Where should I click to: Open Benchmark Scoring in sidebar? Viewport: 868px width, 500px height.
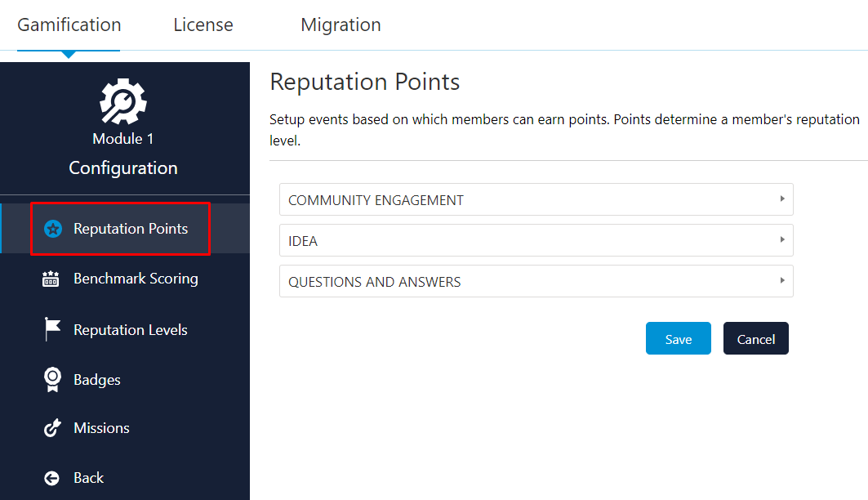coord(136,279)
